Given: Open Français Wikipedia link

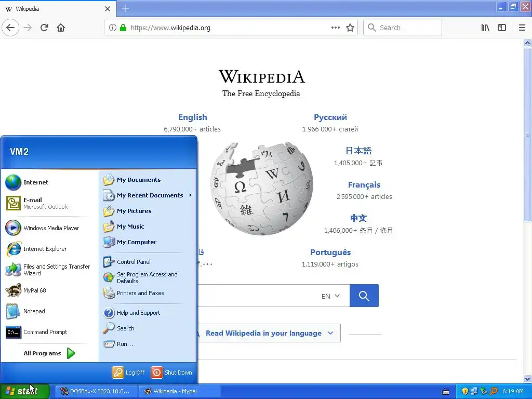Looking at the screenshot, I should point(364,185).
